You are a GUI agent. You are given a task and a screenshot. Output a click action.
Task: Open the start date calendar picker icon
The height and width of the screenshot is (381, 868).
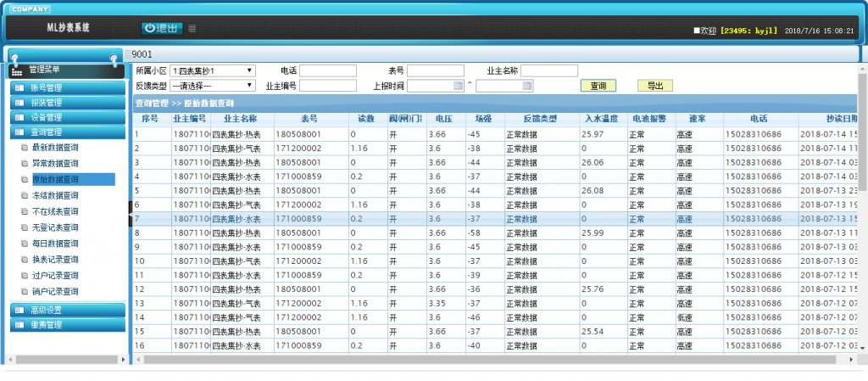(459, 86)
